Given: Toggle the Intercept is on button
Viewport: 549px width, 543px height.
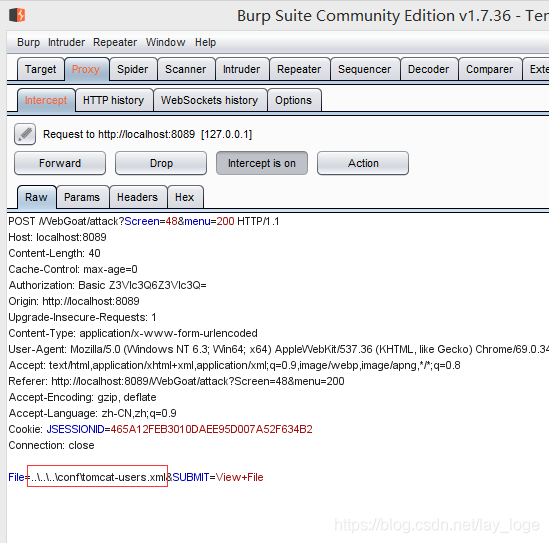Looking at the screenshot, I should click(x=262, y=163).
